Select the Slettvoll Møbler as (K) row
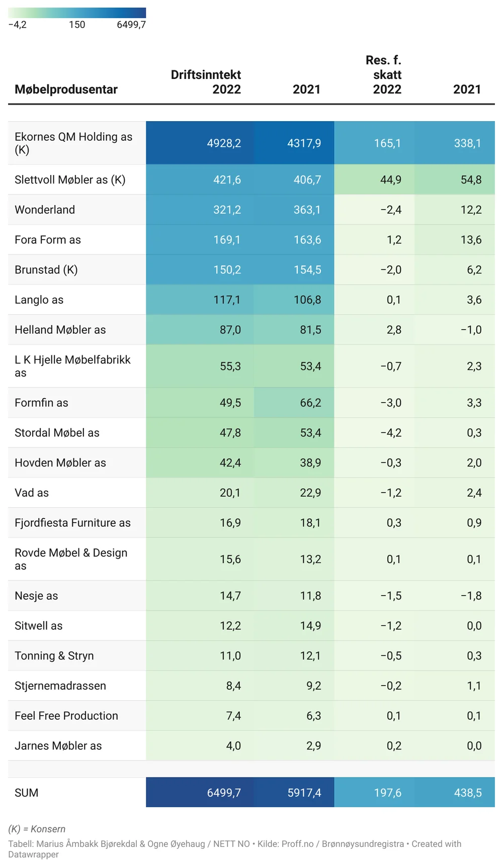 (70, 180)
